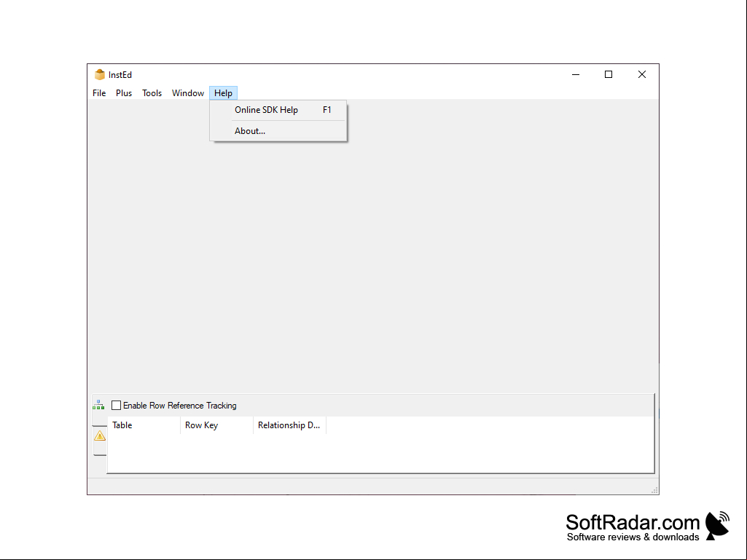
Task: Sort by the Row Key column header
Action: (x=216, y=425)
